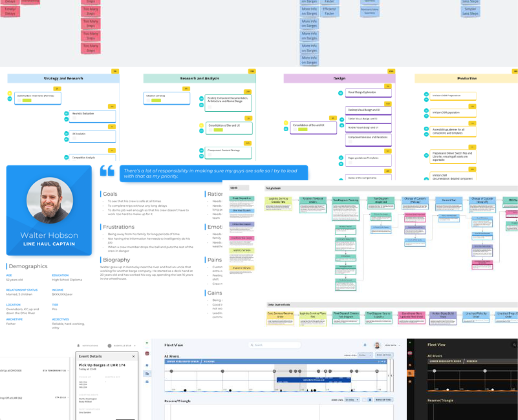Image resolution: width=518 pixels, height=420 pixels.
Task: Select the Visual Design Exploration card
Action: (365, 92)
